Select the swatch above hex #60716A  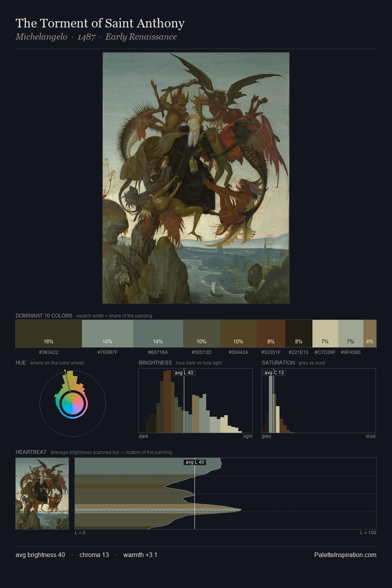click(158, 334)
